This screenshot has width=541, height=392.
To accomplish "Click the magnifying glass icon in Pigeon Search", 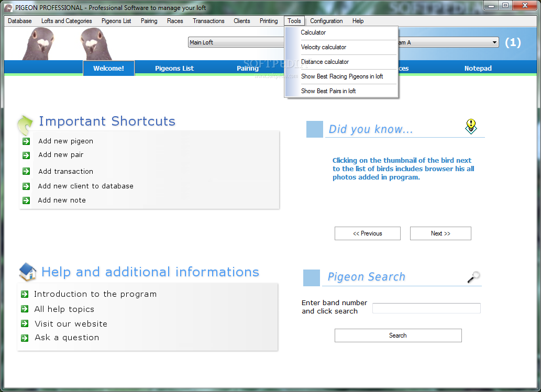I will tap(473, 277).
